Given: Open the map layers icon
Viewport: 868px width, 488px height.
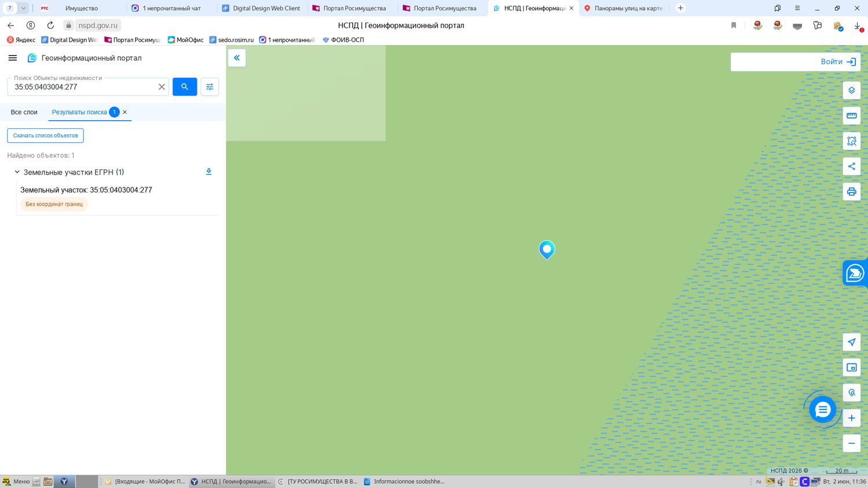Looking at the screenshot, I should point(851,90).
